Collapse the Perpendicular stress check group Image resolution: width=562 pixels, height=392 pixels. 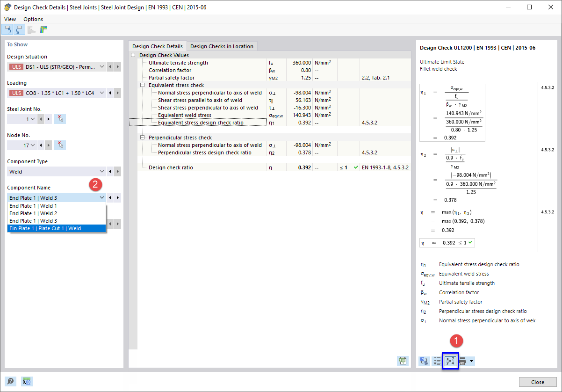click(143, 138)
